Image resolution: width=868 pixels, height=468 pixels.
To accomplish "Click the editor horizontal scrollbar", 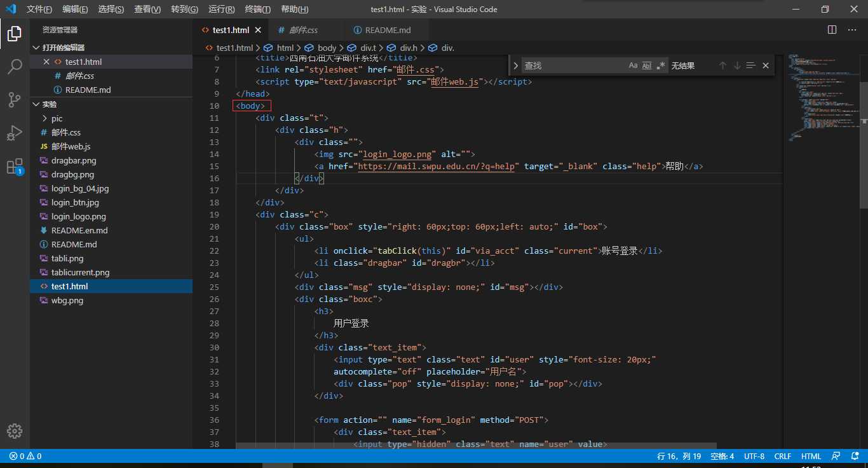I will tap(476, 446).
